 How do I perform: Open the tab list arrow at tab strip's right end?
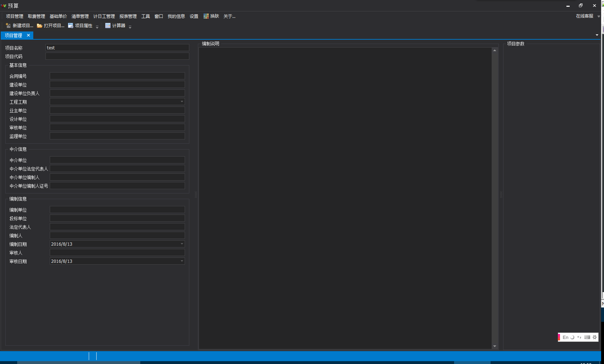click(597, 35)
